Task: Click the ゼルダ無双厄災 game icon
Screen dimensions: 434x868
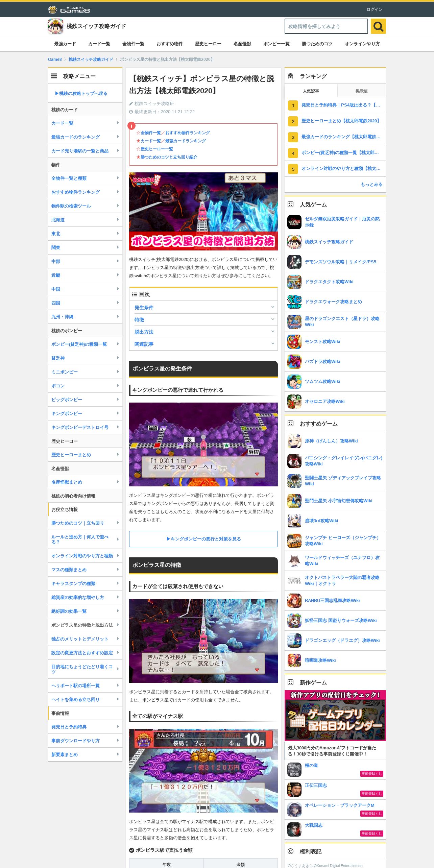Action: tap(294, 222)
